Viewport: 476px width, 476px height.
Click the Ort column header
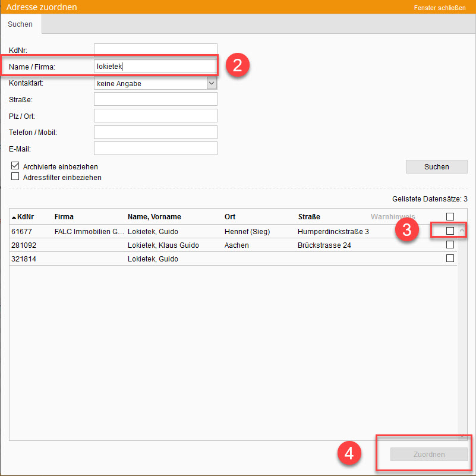click(x=229, y=217)
